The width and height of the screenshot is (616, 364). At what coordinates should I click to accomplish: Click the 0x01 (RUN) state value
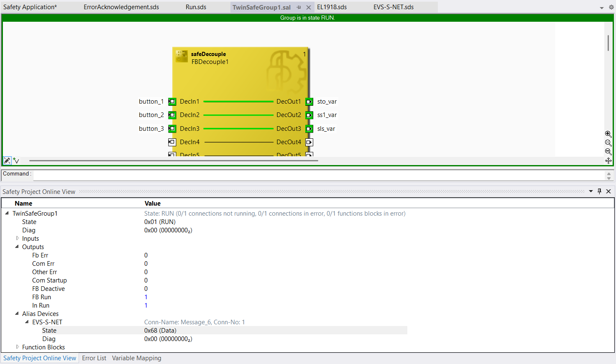[x=160, y=222]
